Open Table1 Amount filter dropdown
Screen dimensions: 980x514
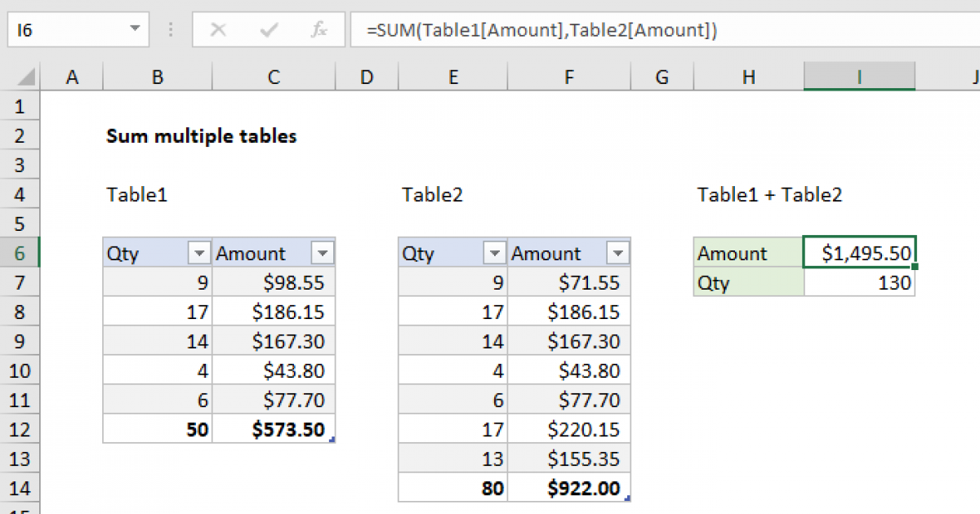[x=323, y=254]
